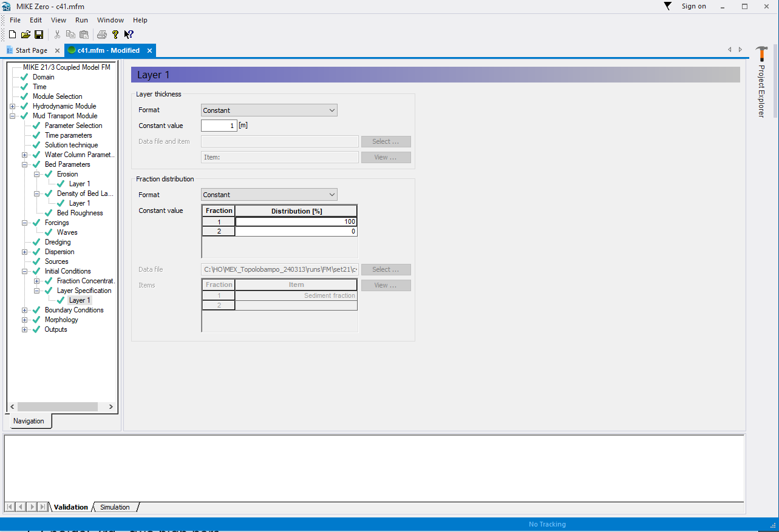Image resolution: width=779 pixels, height=532 pixels.
Task: Click first-sheet arrow in bottom output panel
Action: 10,507
